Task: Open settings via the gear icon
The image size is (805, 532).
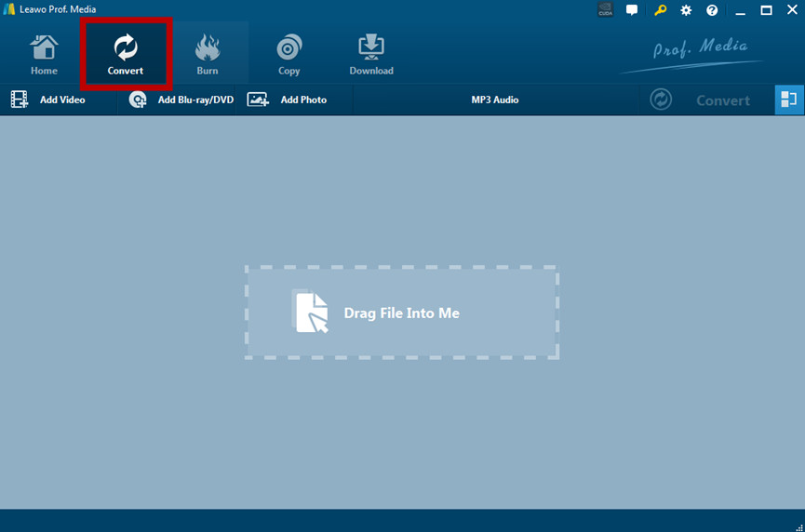Action: click(686, 10)
